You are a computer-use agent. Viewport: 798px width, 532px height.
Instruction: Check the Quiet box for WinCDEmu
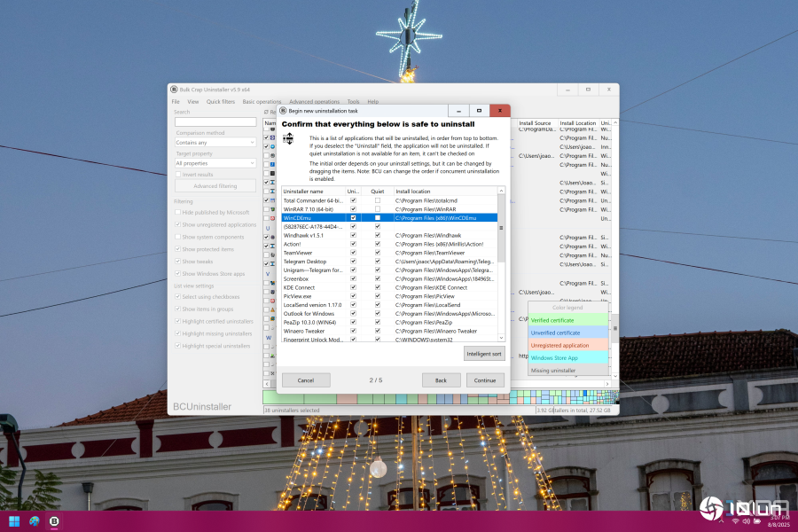378,217
